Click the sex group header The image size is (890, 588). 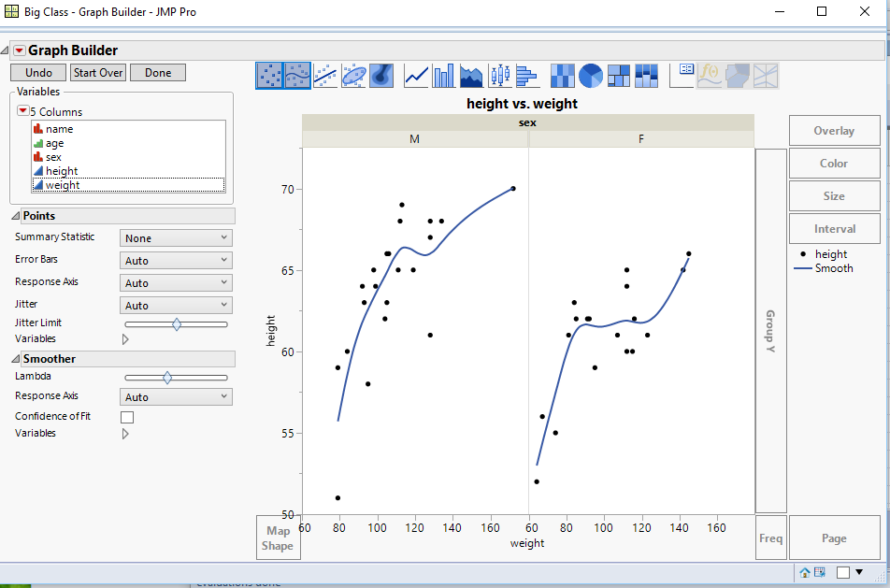[528, 122]
